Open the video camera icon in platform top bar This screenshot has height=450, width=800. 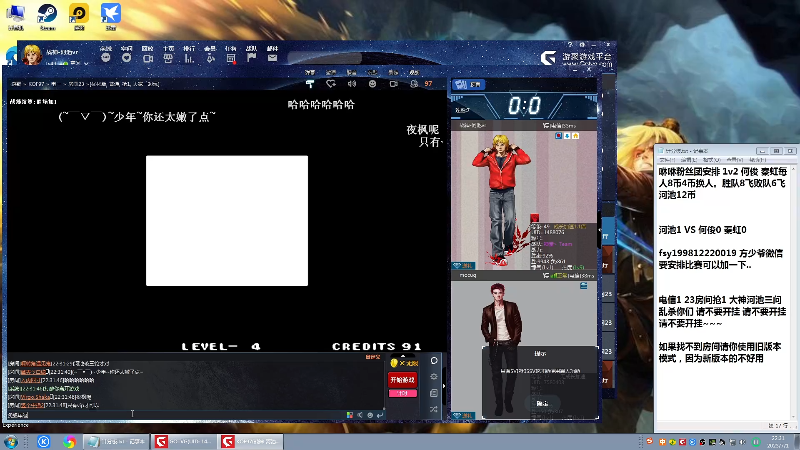click(147, 58)
